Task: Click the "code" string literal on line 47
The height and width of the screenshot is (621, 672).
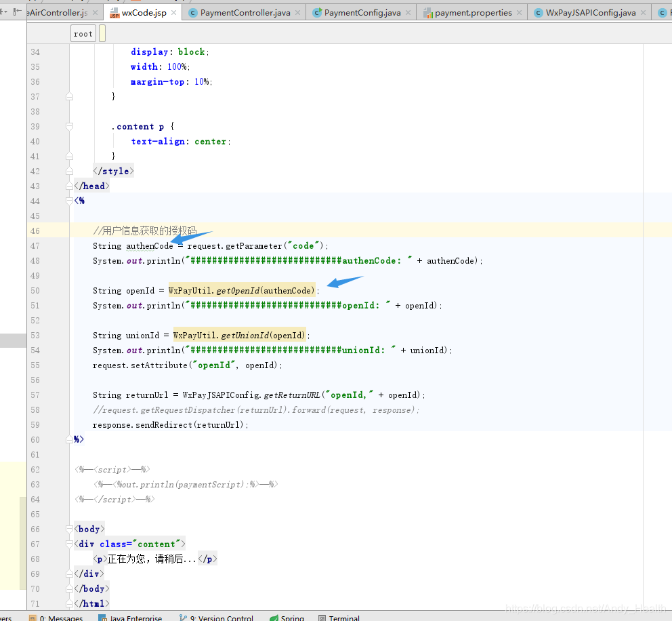Action: [x=304, y=245]
